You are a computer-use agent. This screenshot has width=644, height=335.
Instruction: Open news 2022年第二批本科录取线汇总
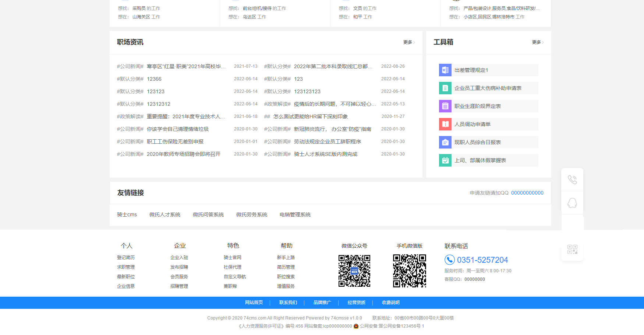(333, 66)
